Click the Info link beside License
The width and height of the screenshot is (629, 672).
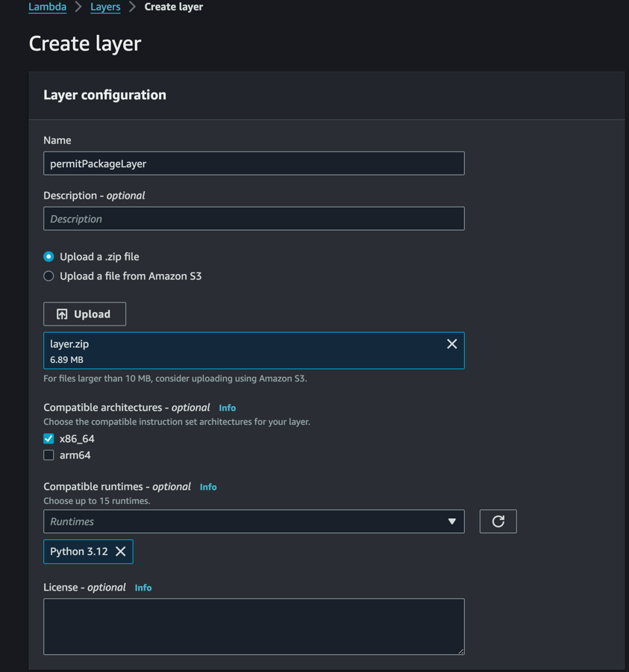click(x=143, y=588)
